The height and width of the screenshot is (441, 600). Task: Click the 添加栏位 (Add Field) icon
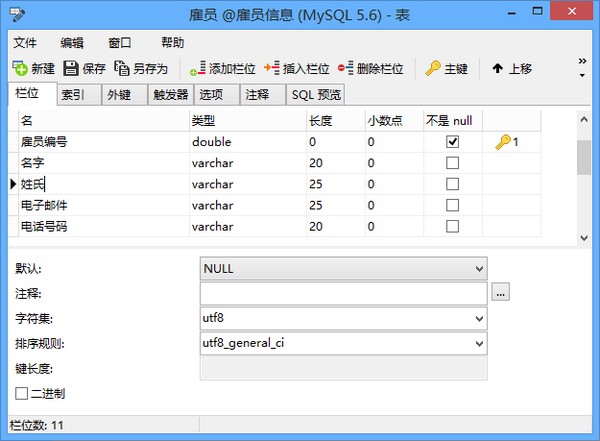click(198, 69)
